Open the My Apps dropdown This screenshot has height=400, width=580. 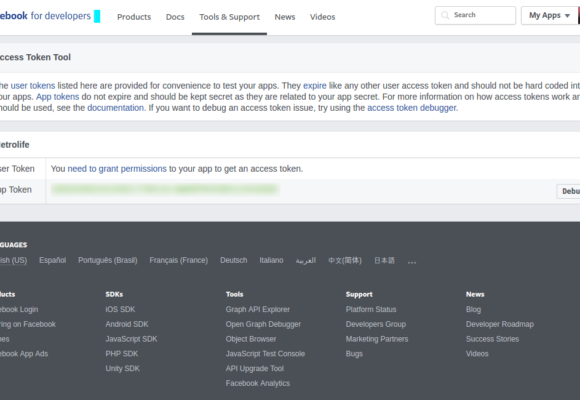pyautogui.click(x=549, y=16)
